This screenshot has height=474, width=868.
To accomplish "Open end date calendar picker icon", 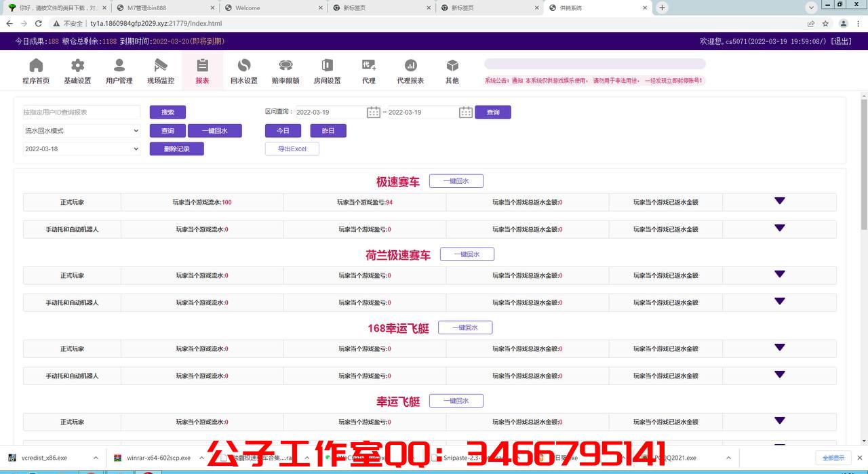I will [466, 112].
